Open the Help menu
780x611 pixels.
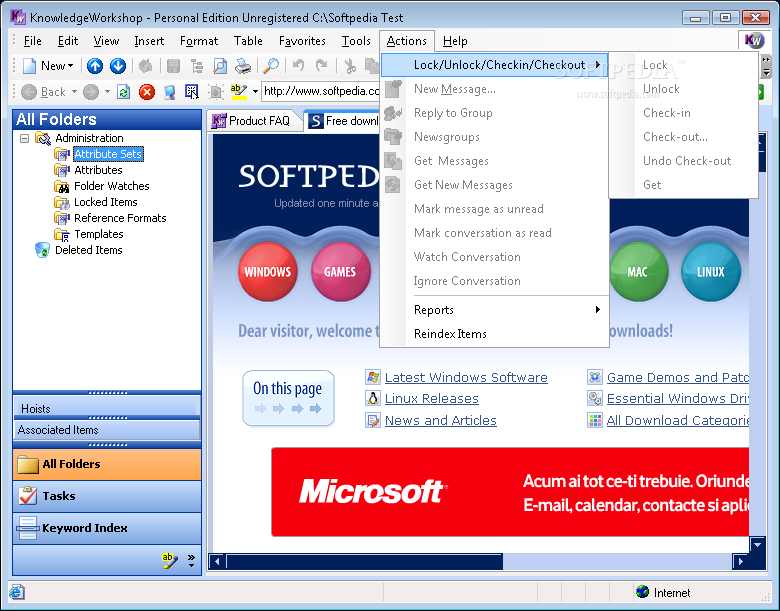coord(455,41)
